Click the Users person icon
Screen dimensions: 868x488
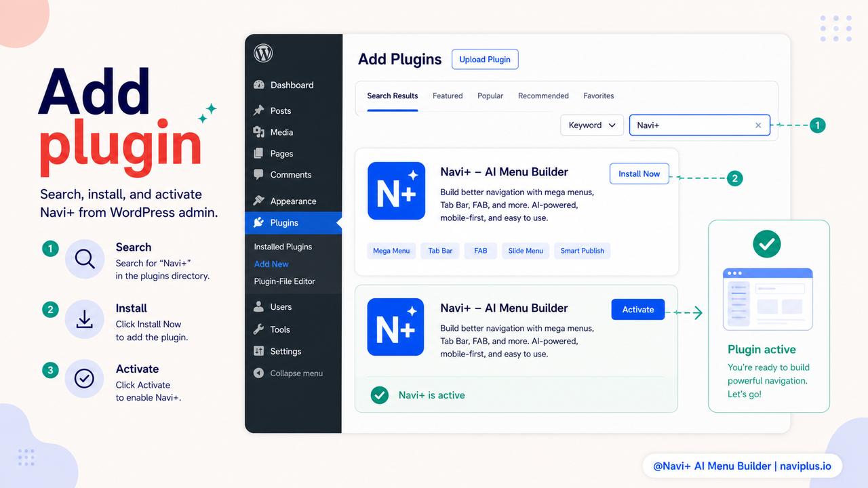(258, 306)
